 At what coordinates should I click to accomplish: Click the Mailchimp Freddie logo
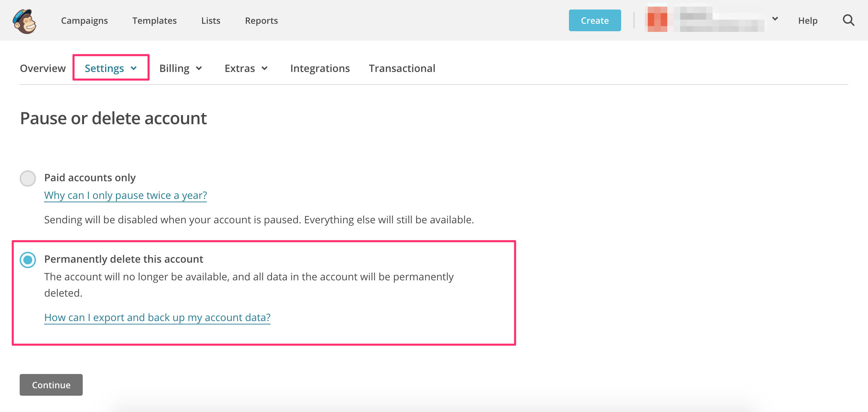[24, 21]
